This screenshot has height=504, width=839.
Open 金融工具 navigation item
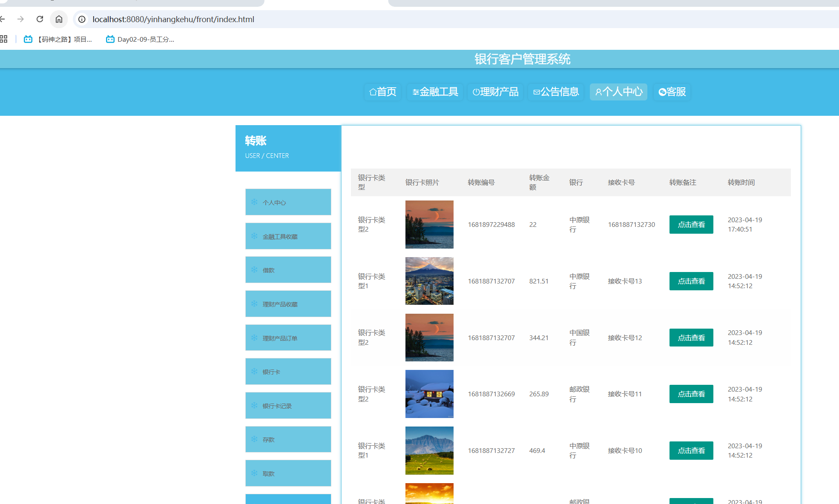pos(435,92)
